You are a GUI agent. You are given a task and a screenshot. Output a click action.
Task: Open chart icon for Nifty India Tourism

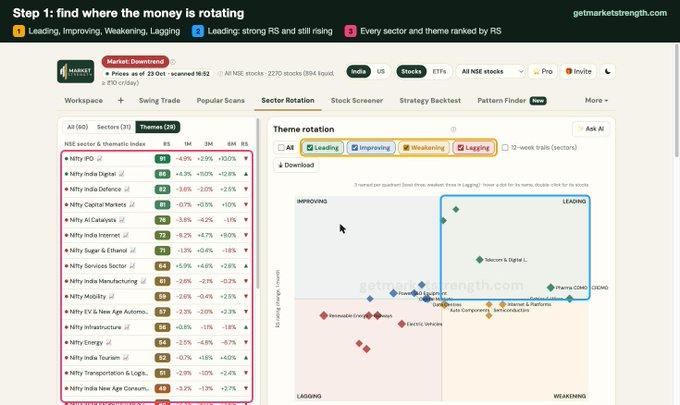126,358
